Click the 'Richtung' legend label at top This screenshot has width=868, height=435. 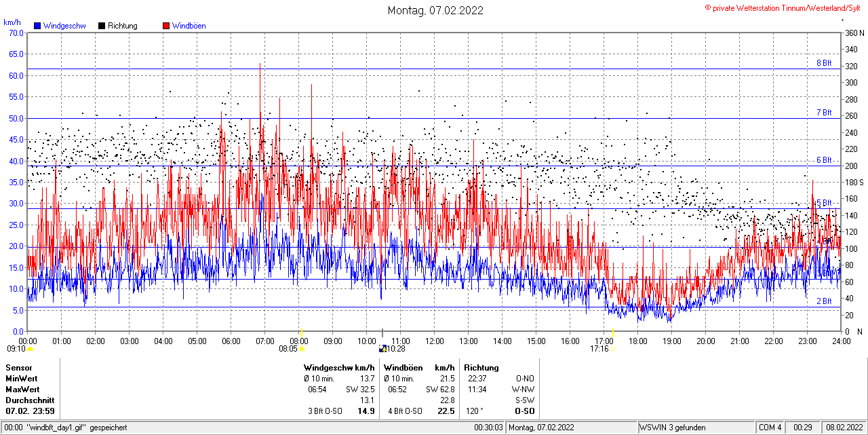pyautogui.click(x=122, y=26)
